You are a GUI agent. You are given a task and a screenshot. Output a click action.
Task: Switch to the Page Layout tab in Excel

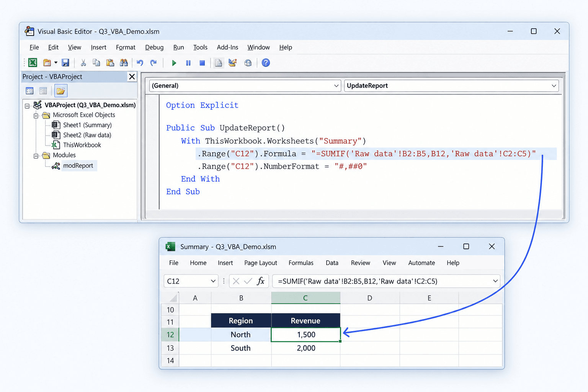pos(261,263)
